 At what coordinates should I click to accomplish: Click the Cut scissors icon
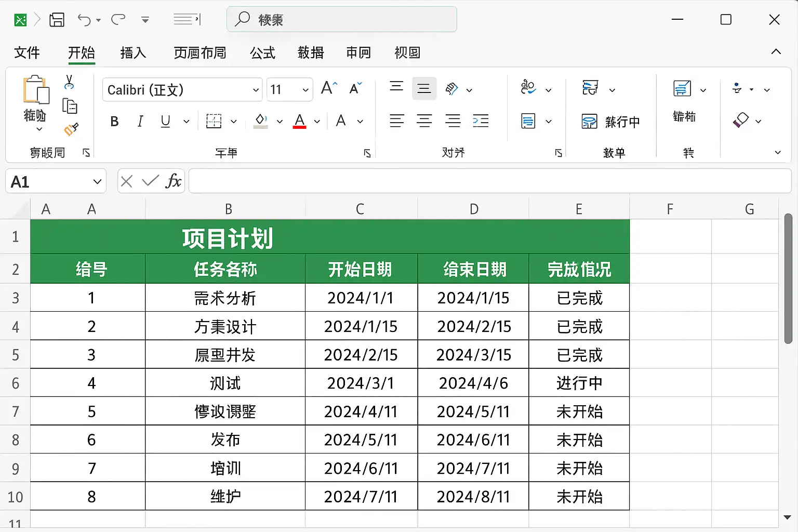69,82
